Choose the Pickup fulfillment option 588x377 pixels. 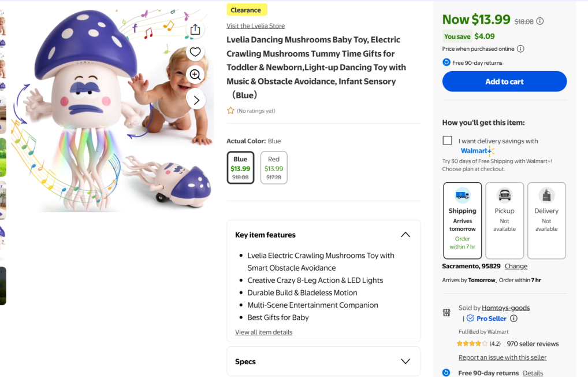click(504, 220)
